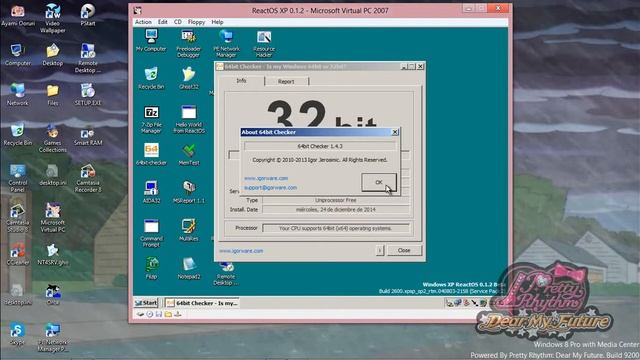640x360 pixels.
Task: Select Hello World from ReactOS icon
Action: (189, 119)
